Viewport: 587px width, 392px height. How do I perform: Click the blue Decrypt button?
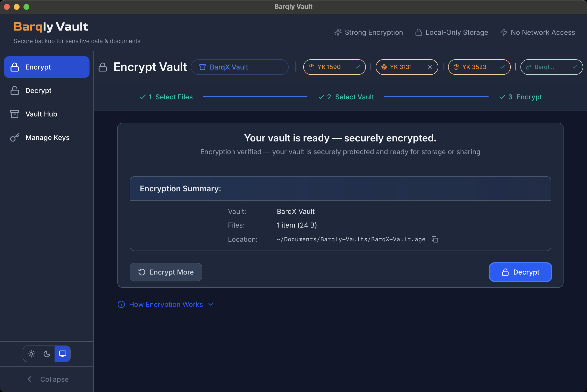tap(520, 272)
